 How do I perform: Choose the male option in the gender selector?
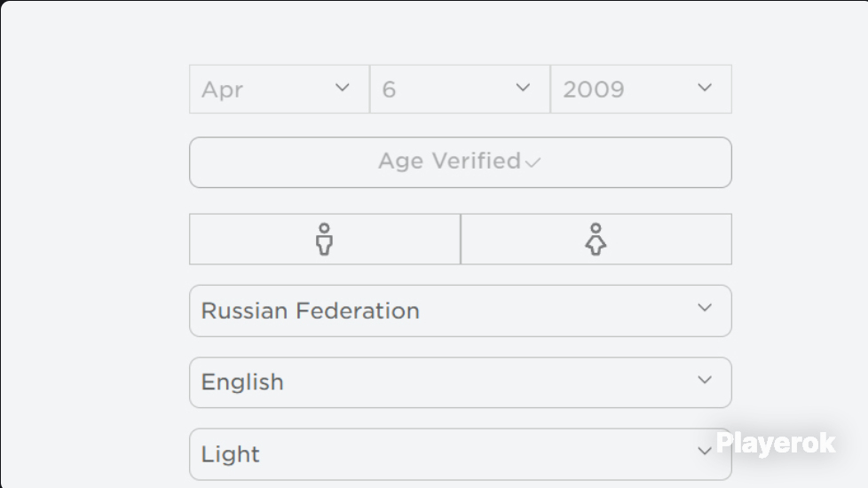(x=325, y=239)
